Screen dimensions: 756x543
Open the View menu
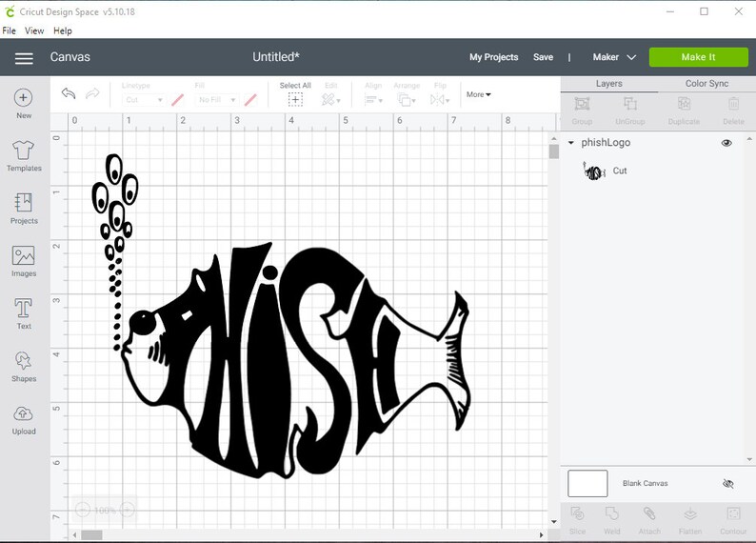34,30
